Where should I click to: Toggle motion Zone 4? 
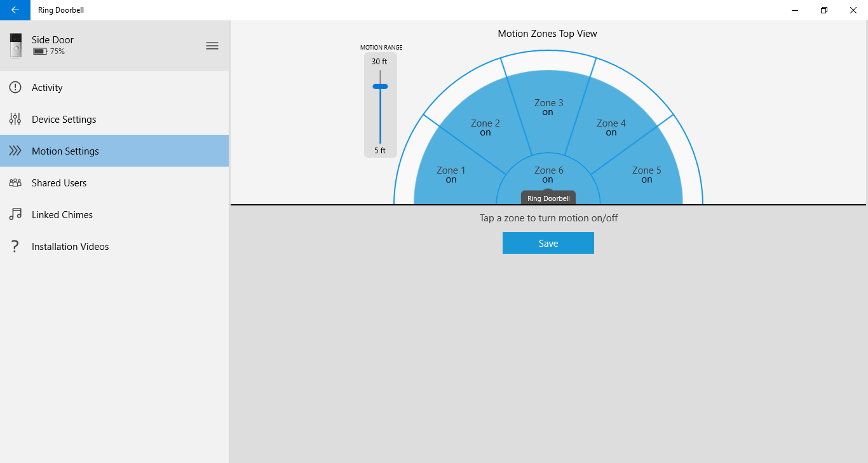(611, 128)
